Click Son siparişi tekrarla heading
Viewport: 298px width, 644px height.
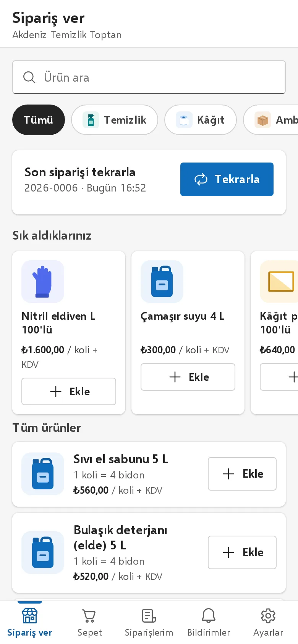tap(80, 172)
